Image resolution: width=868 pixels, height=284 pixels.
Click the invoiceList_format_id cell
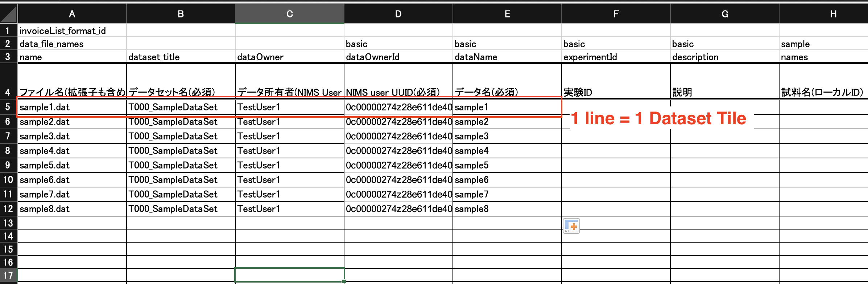(x=72, y=31)
